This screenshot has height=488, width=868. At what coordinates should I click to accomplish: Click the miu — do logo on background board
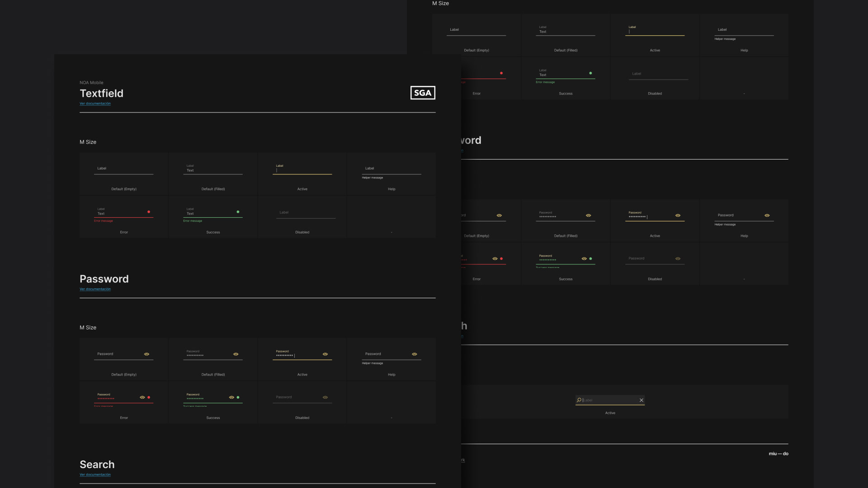778,454
